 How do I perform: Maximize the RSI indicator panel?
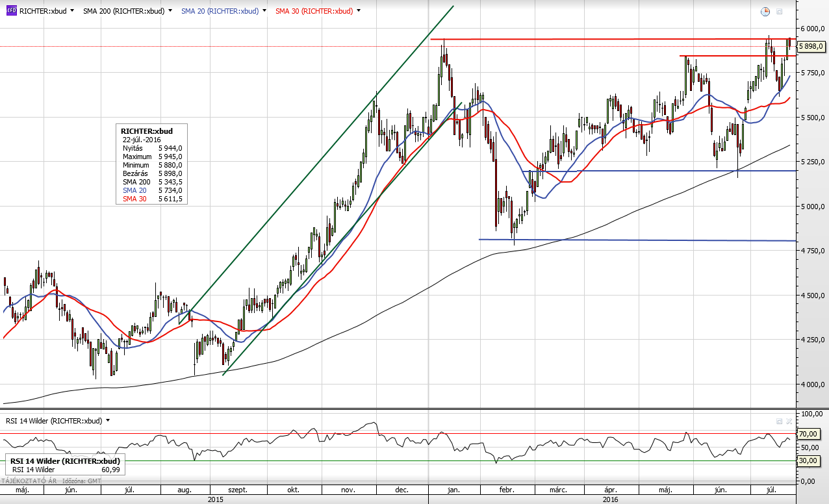[x=780, y=421]
